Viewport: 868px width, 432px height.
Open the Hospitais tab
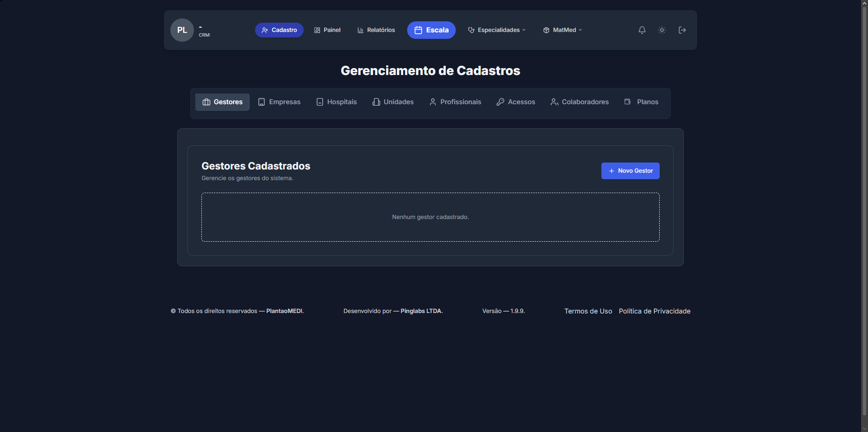(x=337, y=102)
